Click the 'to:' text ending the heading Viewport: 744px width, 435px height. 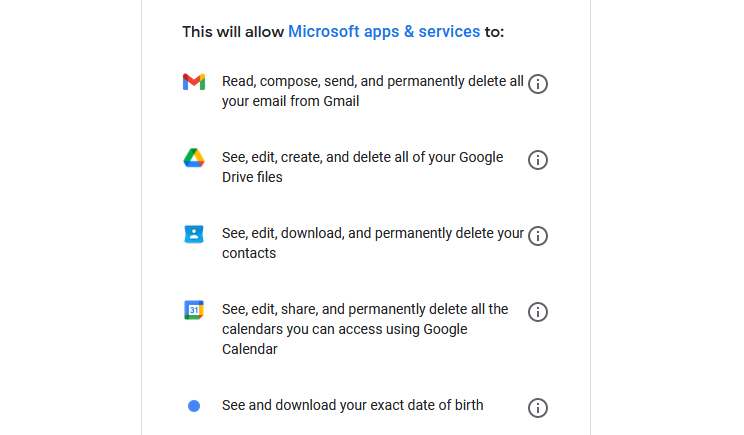[494, 32]
